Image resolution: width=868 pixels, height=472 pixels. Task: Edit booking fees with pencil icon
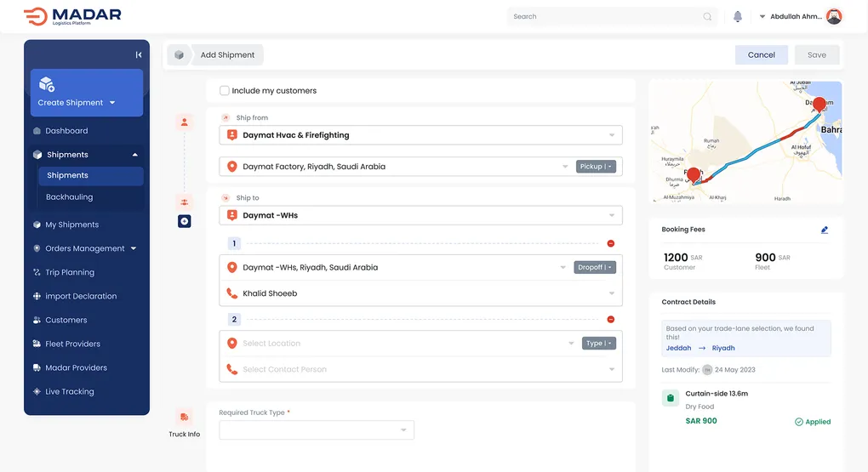pyautogui.click(x=825, y=230)
